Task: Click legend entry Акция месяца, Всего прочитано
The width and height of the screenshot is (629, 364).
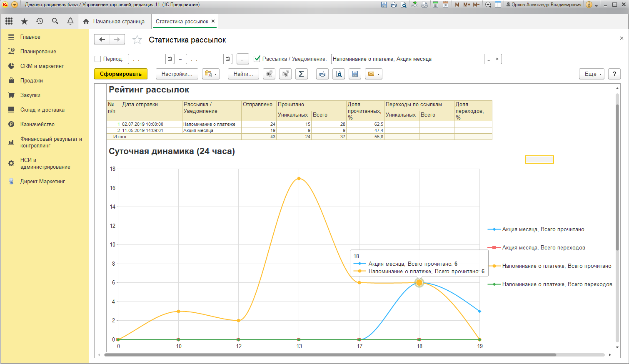Action: coord(536,229)
